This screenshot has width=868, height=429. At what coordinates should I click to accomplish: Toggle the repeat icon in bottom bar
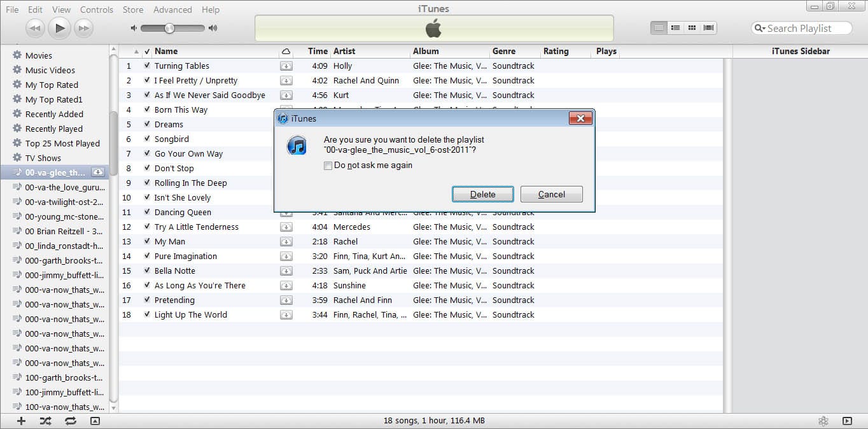tap(70, 421)
